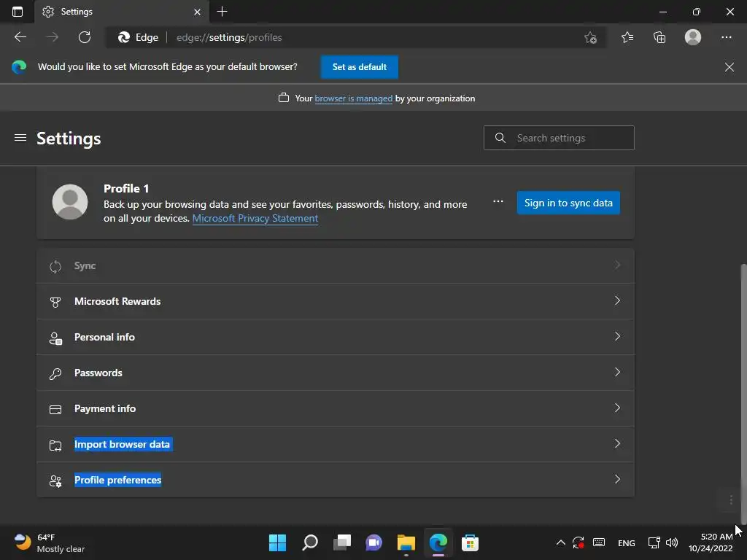
Task: Click the ENG language indicator
Action: [x=626, y=542]
